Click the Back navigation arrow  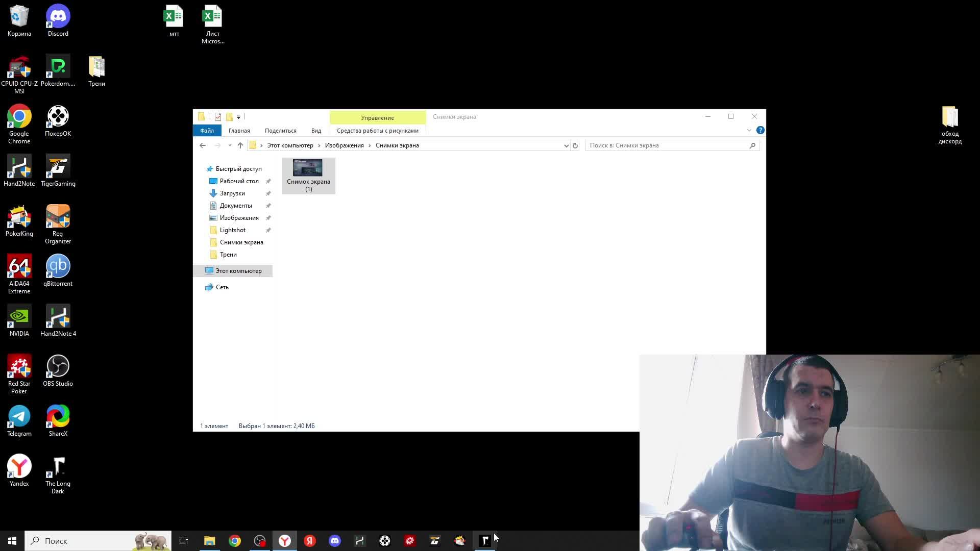coord(203,145)
